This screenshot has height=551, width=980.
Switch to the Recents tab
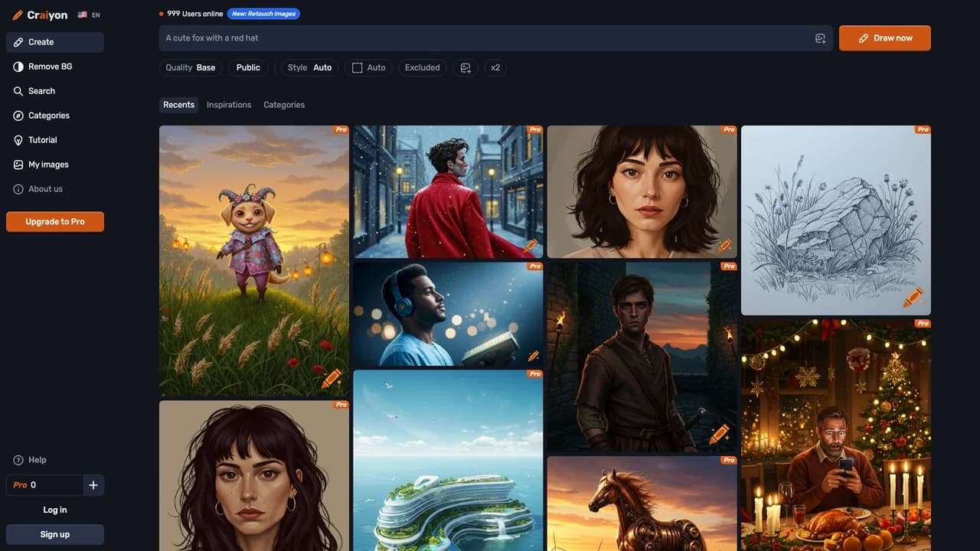pos(179,105)
